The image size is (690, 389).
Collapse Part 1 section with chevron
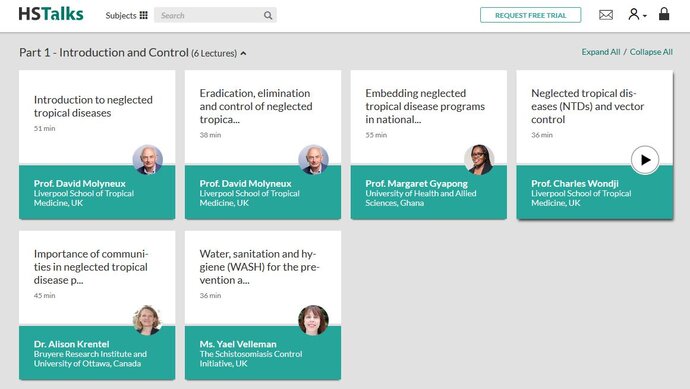(x=243, y=54)
